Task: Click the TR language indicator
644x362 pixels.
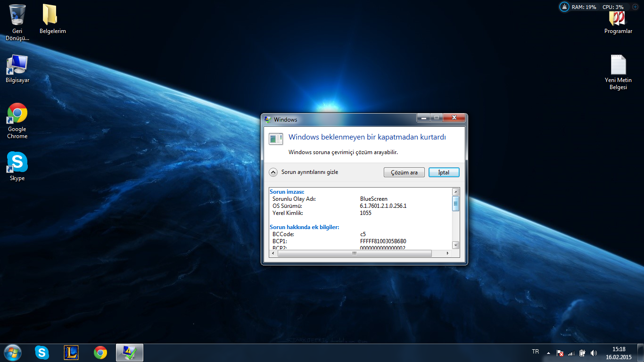Action: pyautogui.click(x=535, y=352)
